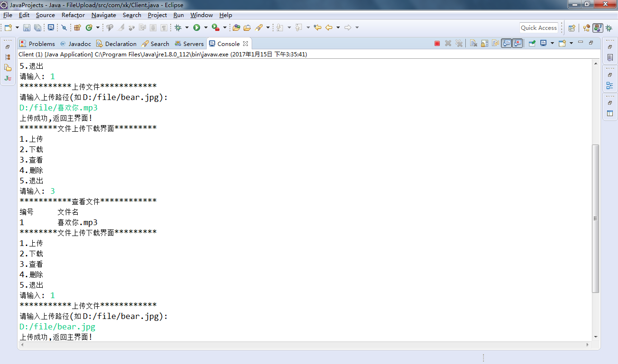Expand the Open Console dropdown arrow
Screen dimensions: 618x364
[571, 43]
